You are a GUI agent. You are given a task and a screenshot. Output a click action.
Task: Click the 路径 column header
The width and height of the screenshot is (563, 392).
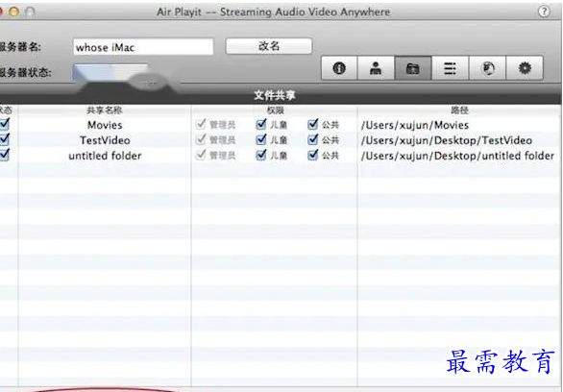click(459, 110)
